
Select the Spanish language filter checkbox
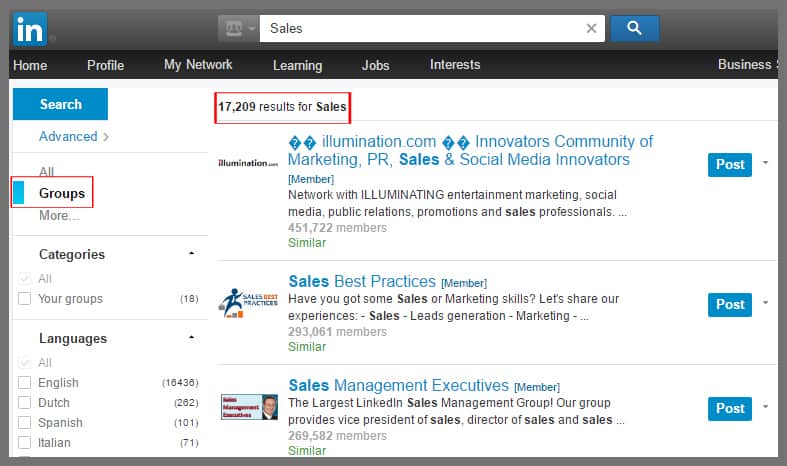pos(25,423)
